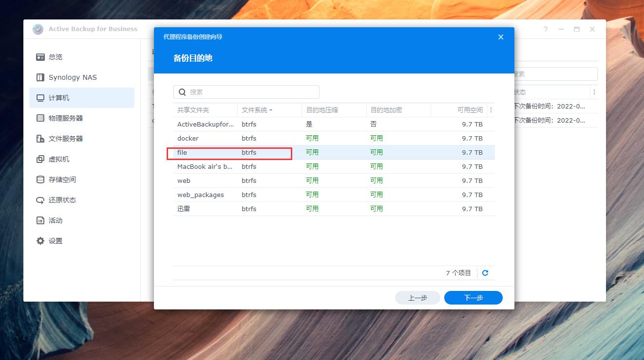Select the 还原状态 restore status icon
644x360 pixels.
[x=40, y=200]
